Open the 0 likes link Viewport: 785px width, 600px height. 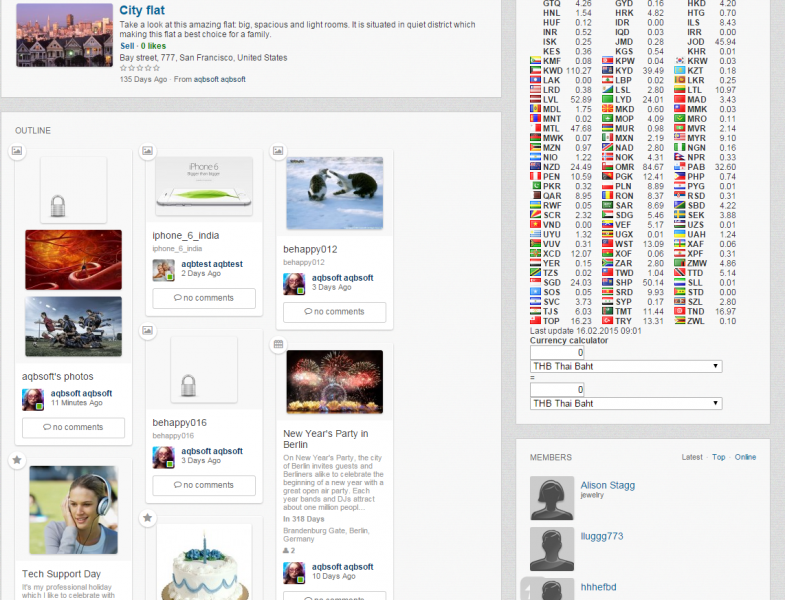click(153, 46)
